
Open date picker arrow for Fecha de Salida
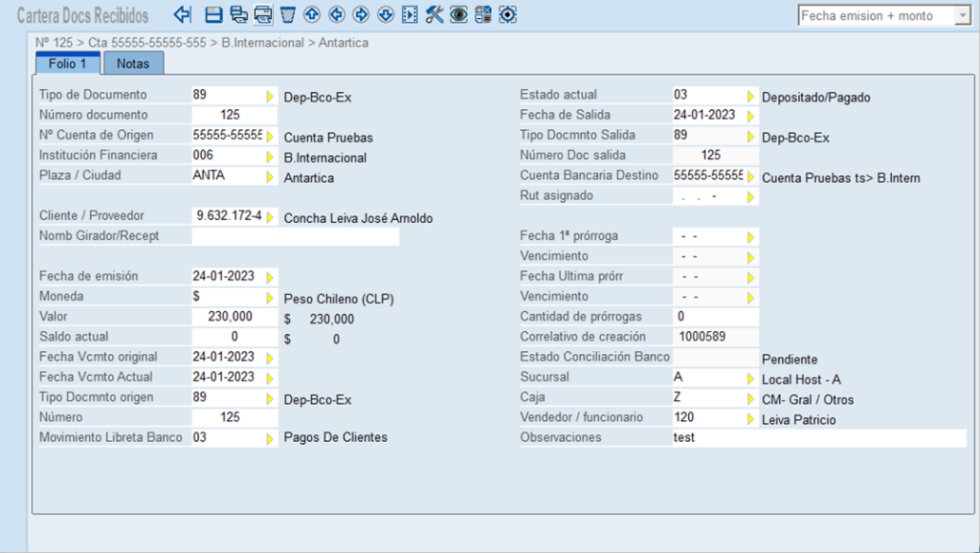click(x=751, y=116)
